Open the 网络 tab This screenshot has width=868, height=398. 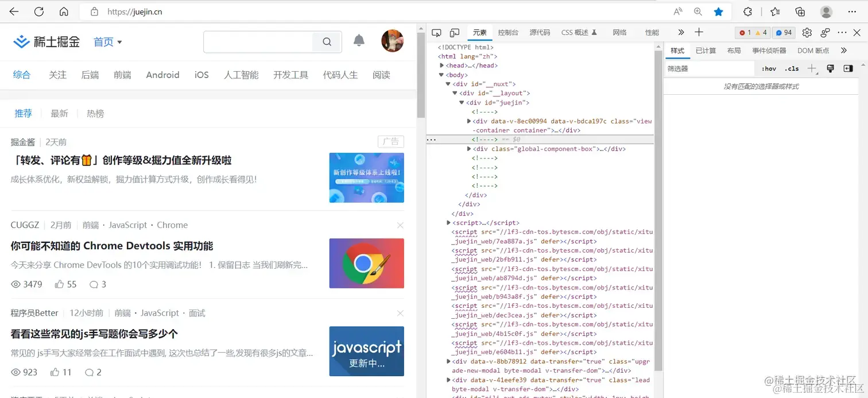pyautogui.click(x=619, y=33)
